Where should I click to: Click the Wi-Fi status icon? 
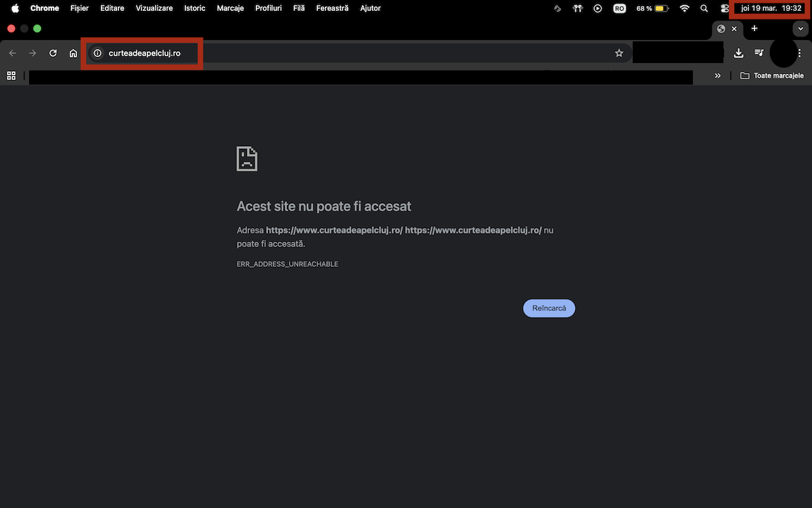point(684,8)
